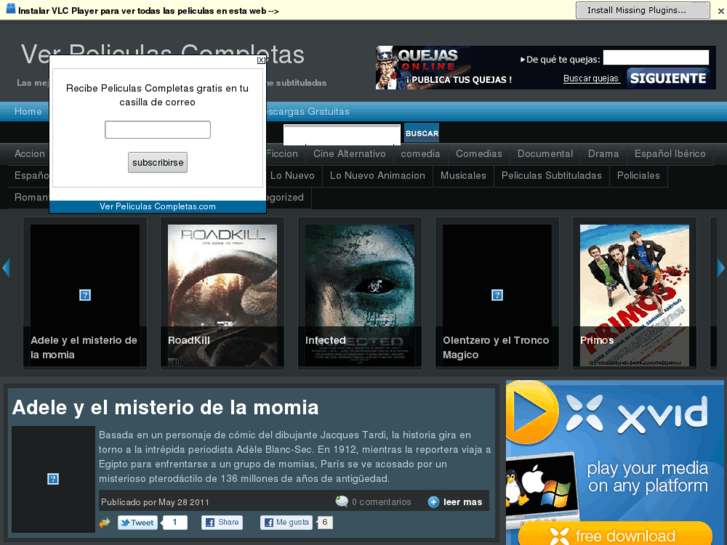This screenshot has width=727, height=545.
Task: Click the Facebook Share button
Action: click(222, 522)
